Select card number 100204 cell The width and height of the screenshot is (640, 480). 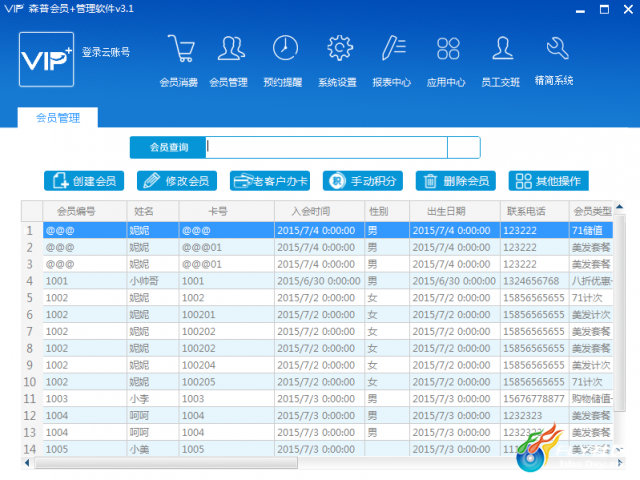[x=227, y=365]
